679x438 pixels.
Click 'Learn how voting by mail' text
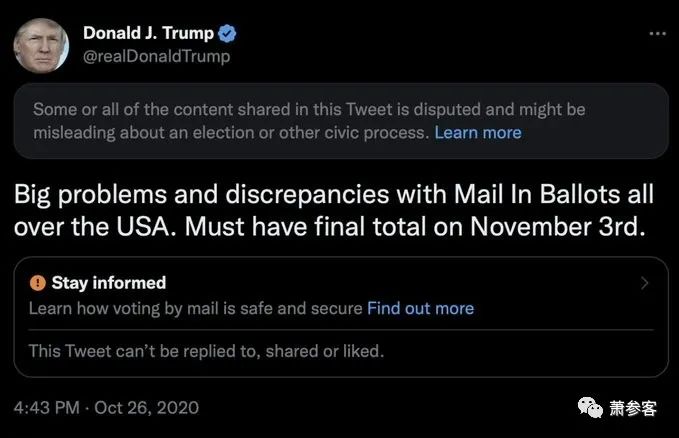(195, 308)
